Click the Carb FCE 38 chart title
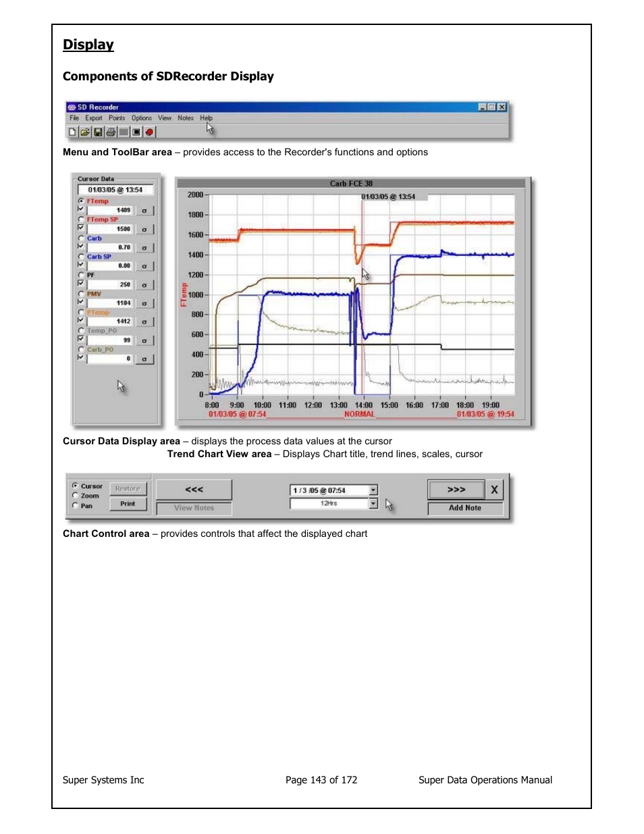 click(351, 184)
